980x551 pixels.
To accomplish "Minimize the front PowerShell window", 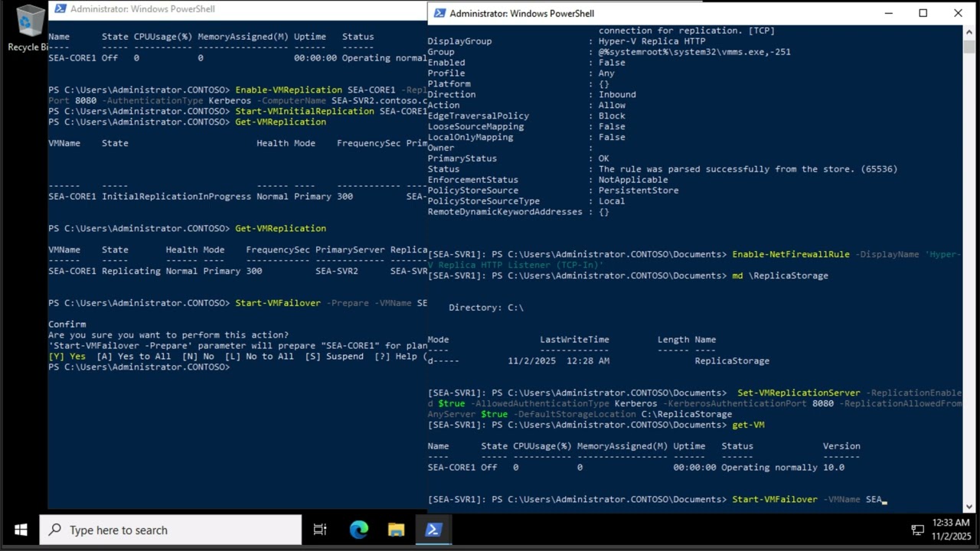I will 888,13.
